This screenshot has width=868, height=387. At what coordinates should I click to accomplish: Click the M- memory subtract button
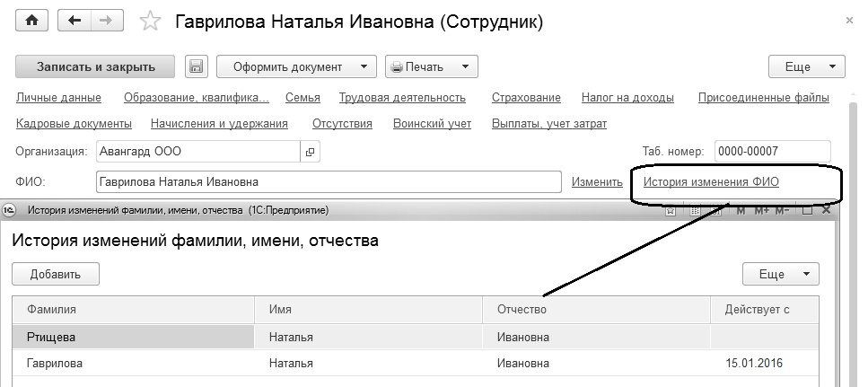pyautogui.click(x=782, y=210)
